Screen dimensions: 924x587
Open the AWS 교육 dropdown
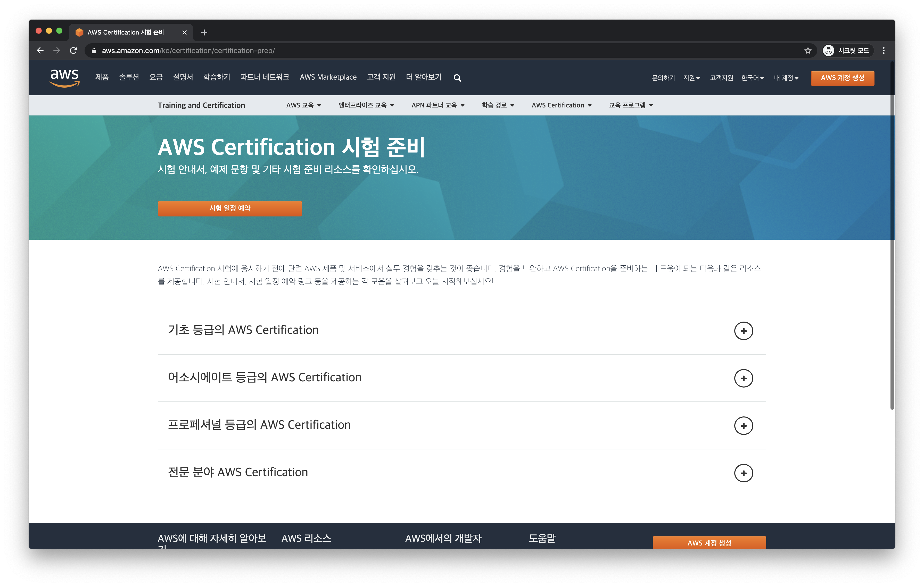point(303,105)
